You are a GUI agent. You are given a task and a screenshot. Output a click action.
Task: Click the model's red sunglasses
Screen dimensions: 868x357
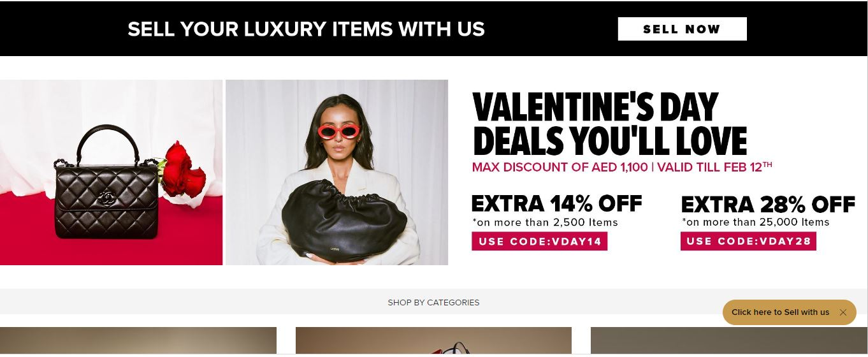[x=338, y=132]
